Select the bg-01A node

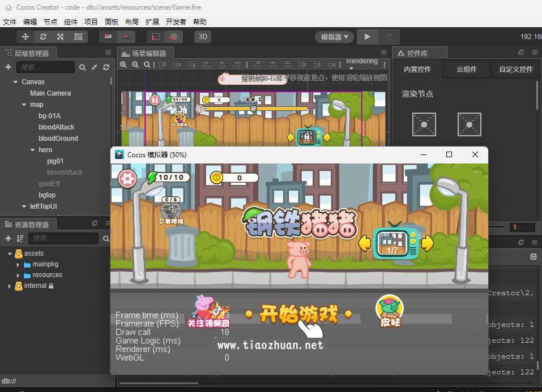click(x=49, y=116)
